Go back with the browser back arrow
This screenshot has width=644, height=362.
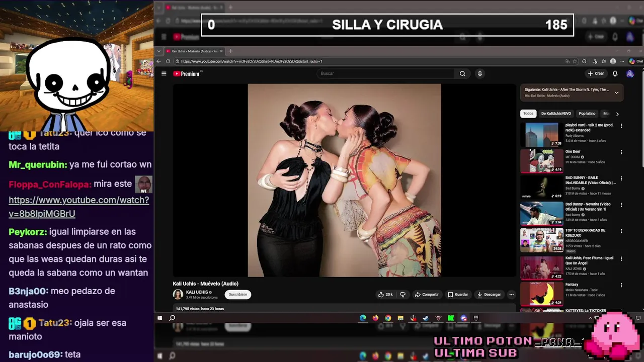158,61
